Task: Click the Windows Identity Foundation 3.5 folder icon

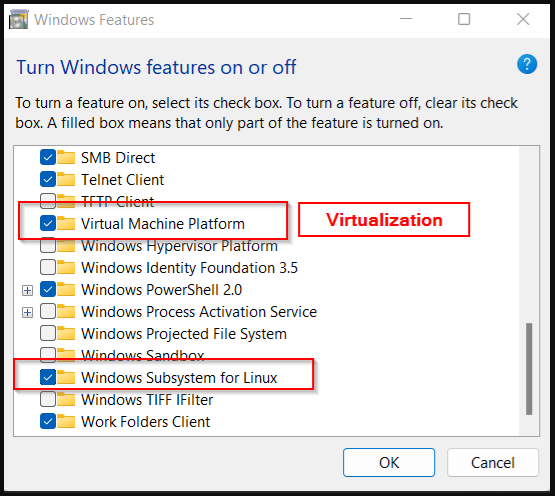Action: (x=66, y=267)
